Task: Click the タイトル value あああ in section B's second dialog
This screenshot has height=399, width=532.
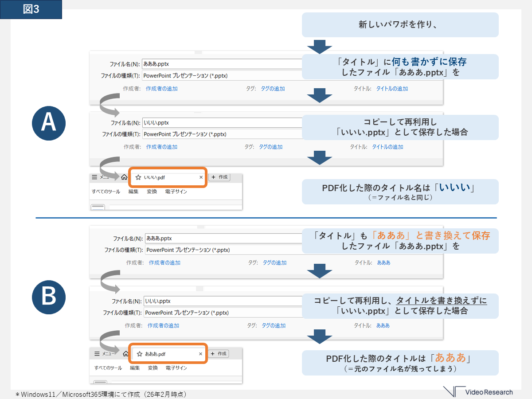Action: (x=383, y=325)
